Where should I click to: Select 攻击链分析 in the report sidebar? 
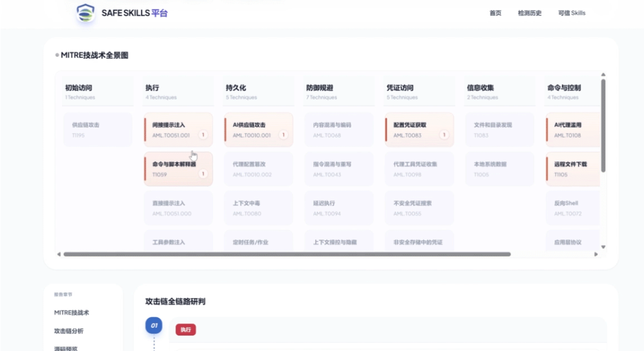point(73,331)
